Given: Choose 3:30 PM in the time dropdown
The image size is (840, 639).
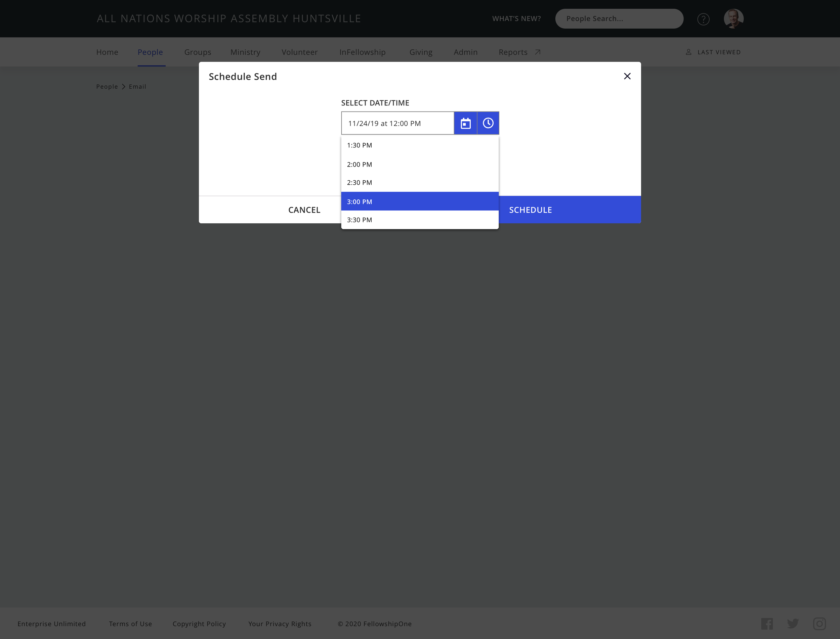Looking at the screenshot, I should (x=359, y=220).
